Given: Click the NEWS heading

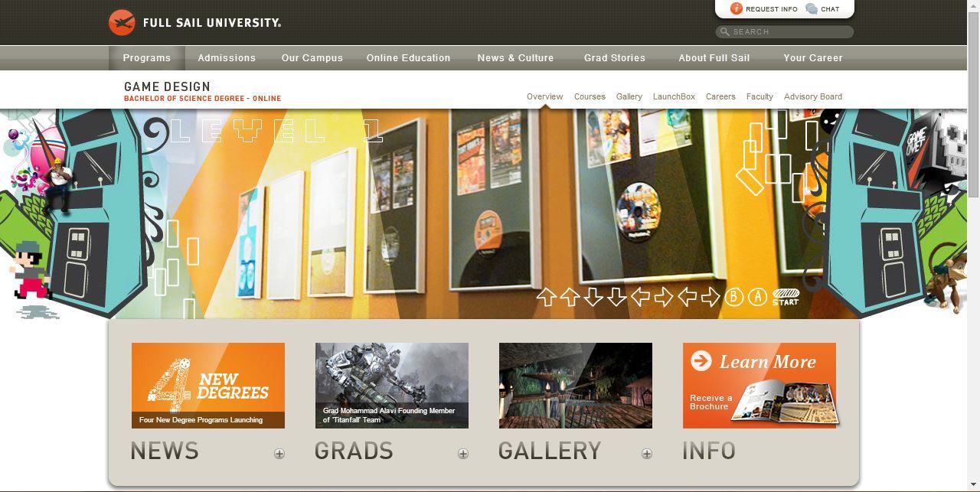Looking at the screenshot, I should 165,451.
